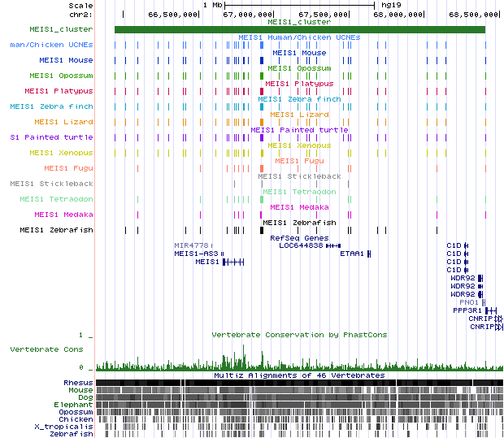
Task: Click the Elephant alignment row label
Action: point(75,404)
